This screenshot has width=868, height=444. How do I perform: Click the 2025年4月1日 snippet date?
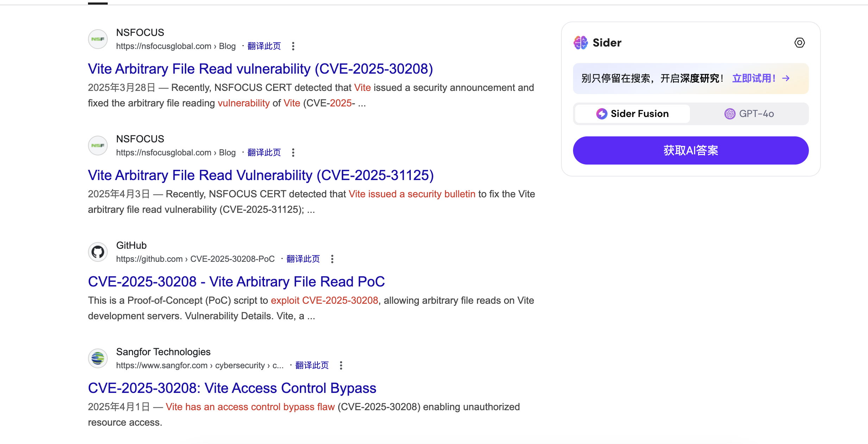pyautogui.click(x=119, y=407)
